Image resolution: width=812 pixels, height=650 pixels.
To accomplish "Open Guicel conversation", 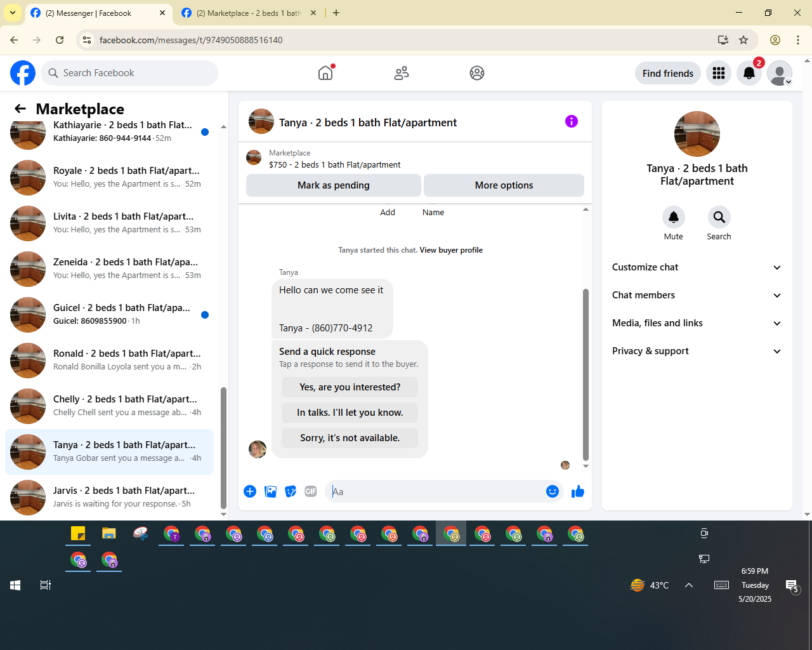I will [x=109, y=315].
